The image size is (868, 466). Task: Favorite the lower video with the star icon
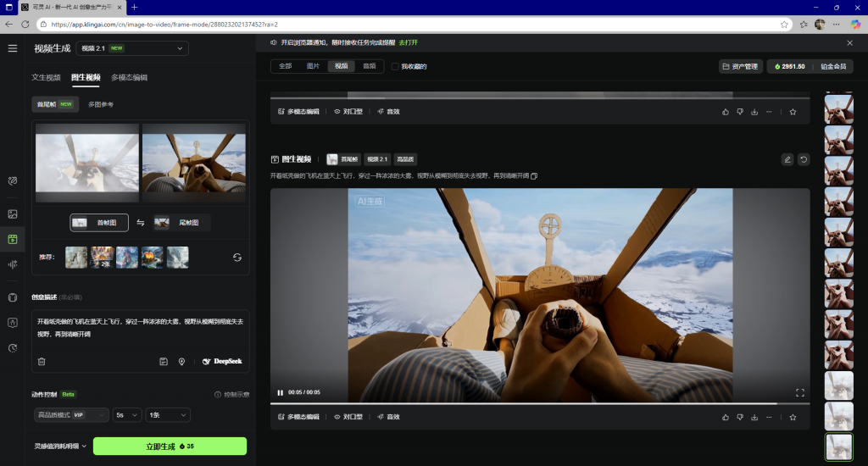[793, 417]
